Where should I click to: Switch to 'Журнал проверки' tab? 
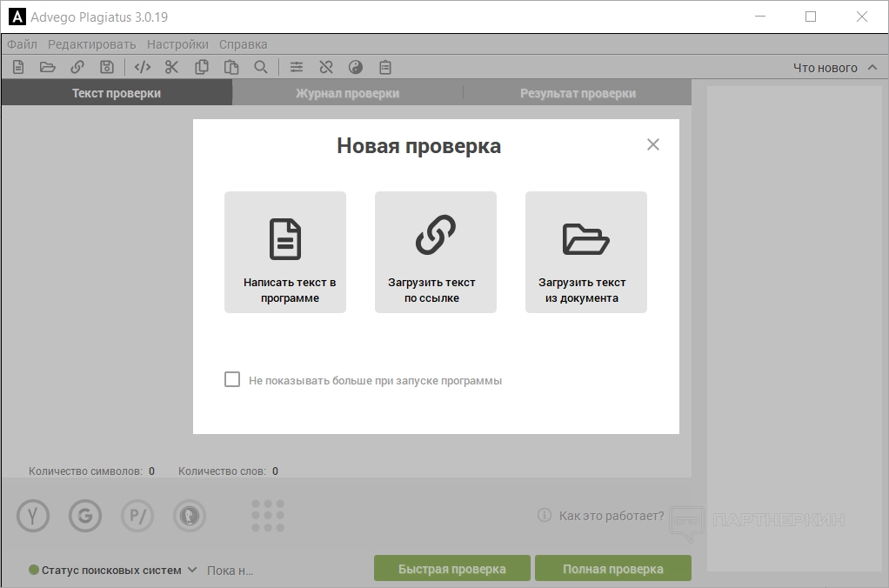[x=347, y=93]
